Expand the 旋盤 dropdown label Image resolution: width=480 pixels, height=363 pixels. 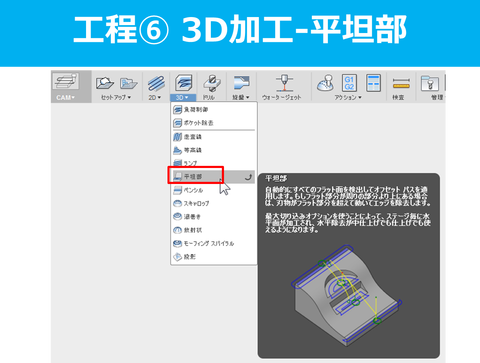[x=241, y=97]
